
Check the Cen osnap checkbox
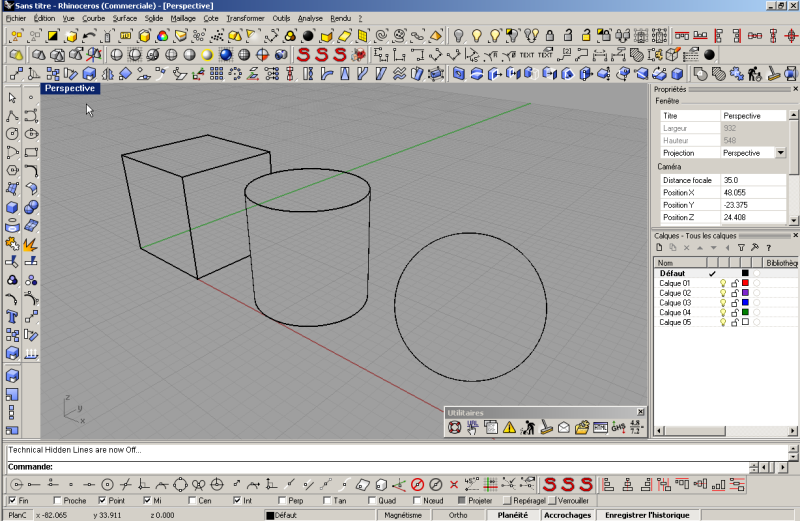pyautogui.click(x=192, y=501)
